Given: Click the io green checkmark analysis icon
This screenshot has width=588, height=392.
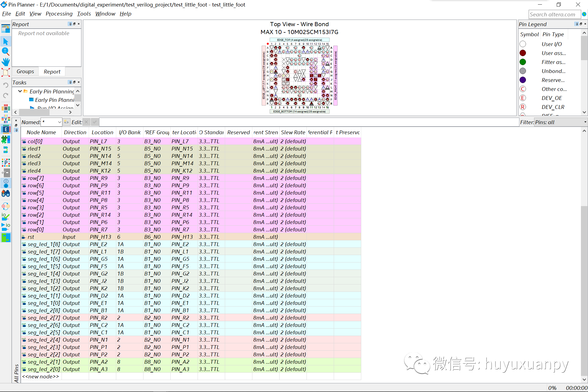Looking at the screenshot, I should tap(6, 216).
